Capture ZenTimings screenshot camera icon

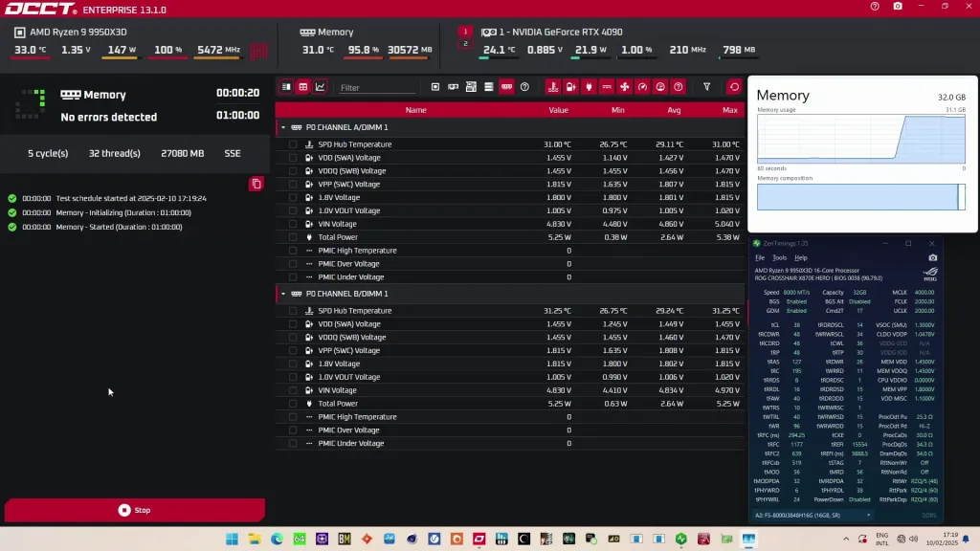[932, 257]
